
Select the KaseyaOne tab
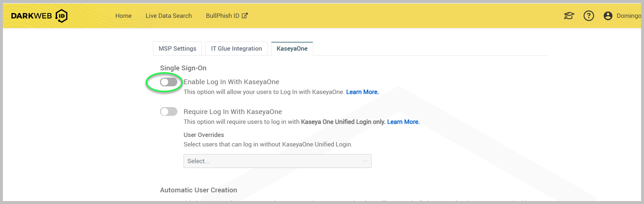click(x=292, y=48)
